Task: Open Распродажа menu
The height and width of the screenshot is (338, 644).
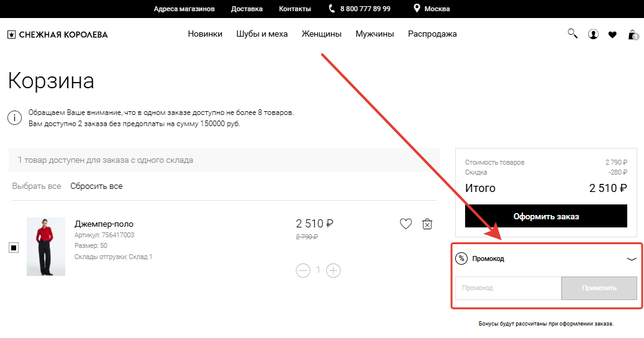Action: click(x=432, y=34)
